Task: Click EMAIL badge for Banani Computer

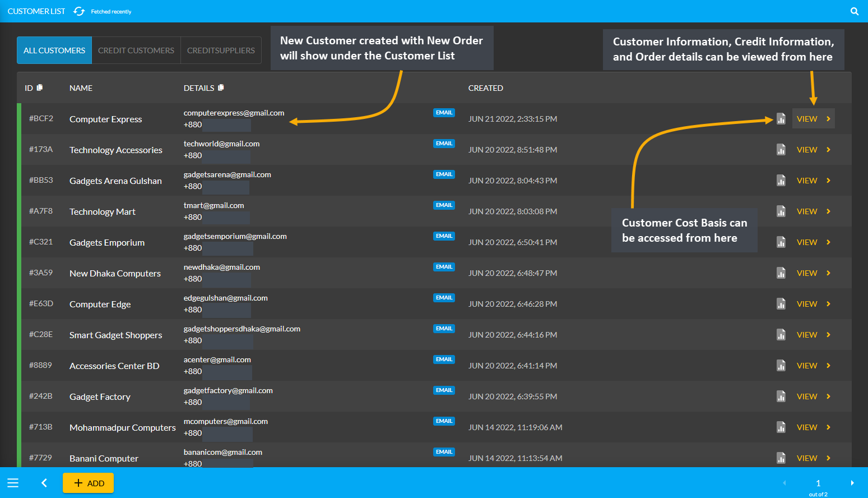Action: tap(444, 452)
